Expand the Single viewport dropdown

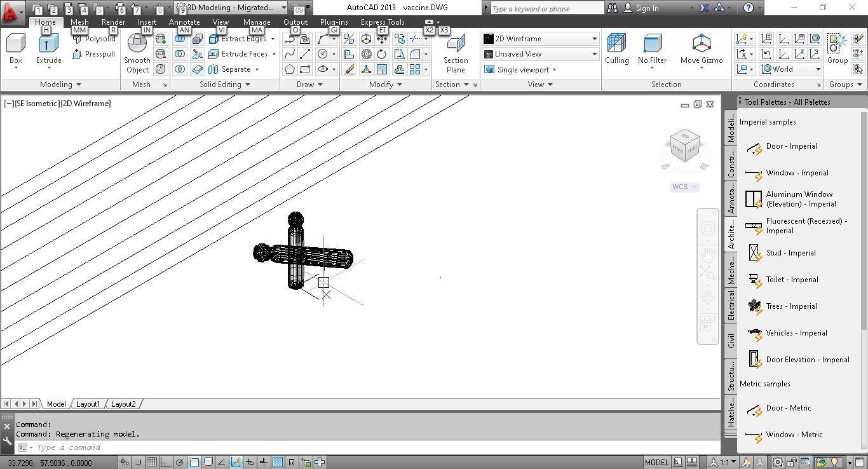pos(520,69)
